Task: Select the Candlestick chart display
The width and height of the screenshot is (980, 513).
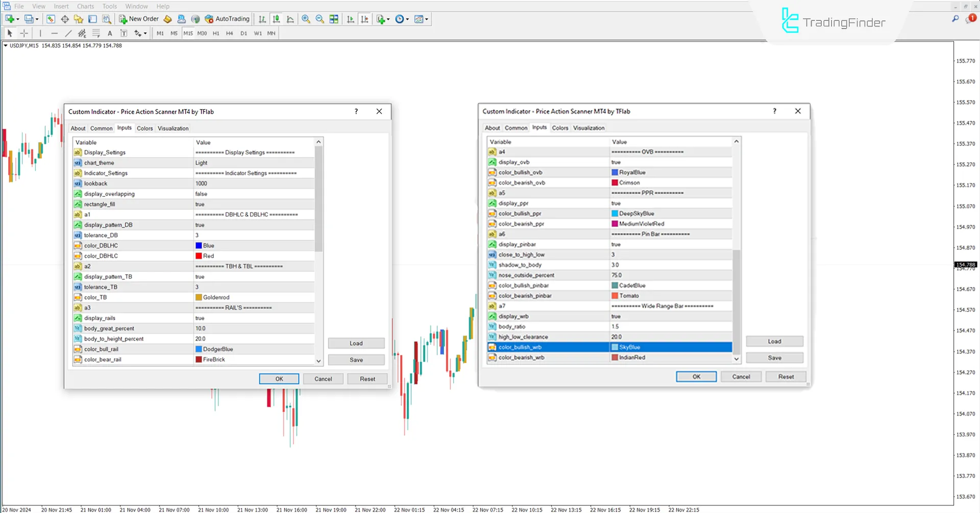Action: [276, 19]
